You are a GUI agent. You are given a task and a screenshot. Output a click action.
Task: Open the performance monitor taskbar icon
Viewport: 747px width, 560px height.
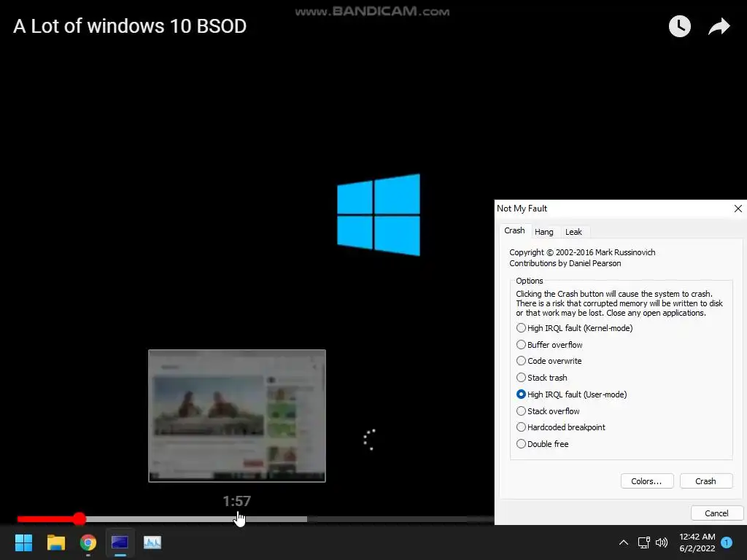[152, 542]
